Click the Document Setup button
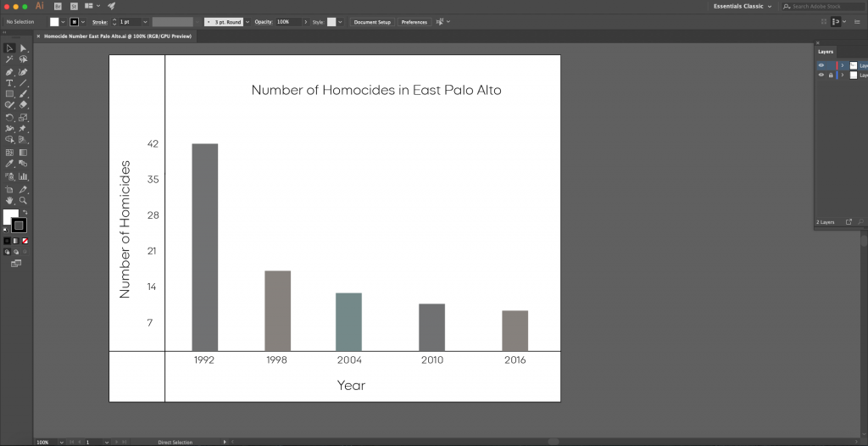This screenshot has height=446, width=868. (x=373, y=22)
